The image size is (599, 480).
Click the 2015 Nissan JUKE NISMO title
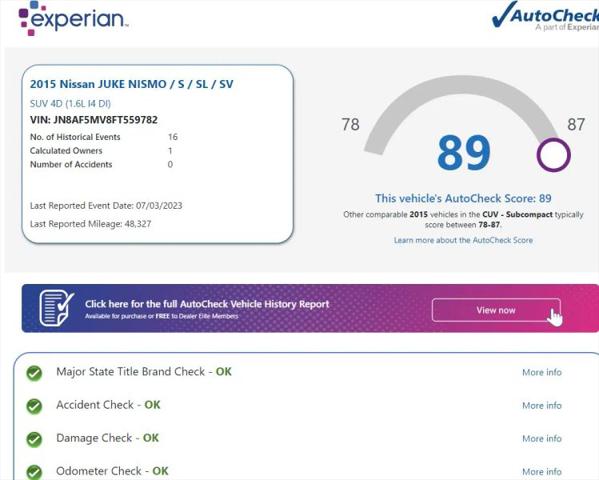[x=131, y=84]
